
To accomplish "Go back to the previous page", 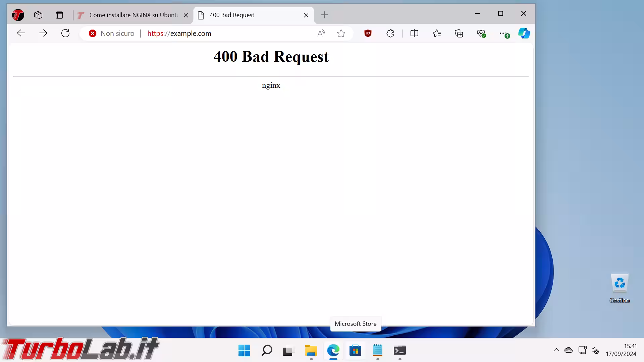I will [21, 33].
